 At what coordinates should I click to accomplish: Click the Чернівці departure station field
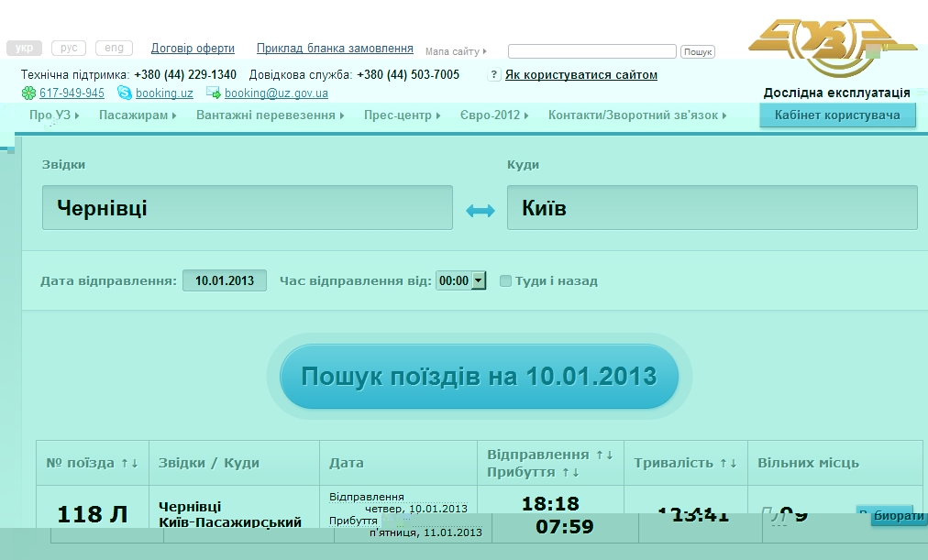point(248,208)
